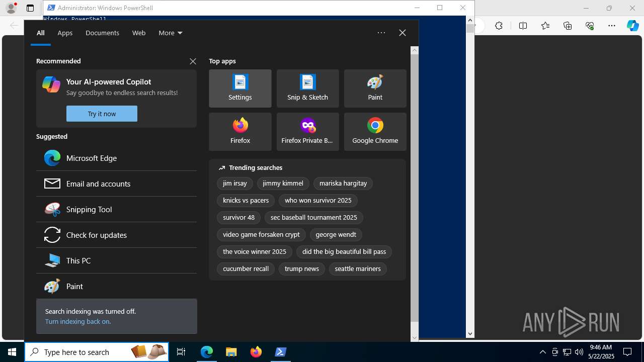Search trending 'knicks vs pacers'
This screenshot has height=362, width=644.
point(246,201)
